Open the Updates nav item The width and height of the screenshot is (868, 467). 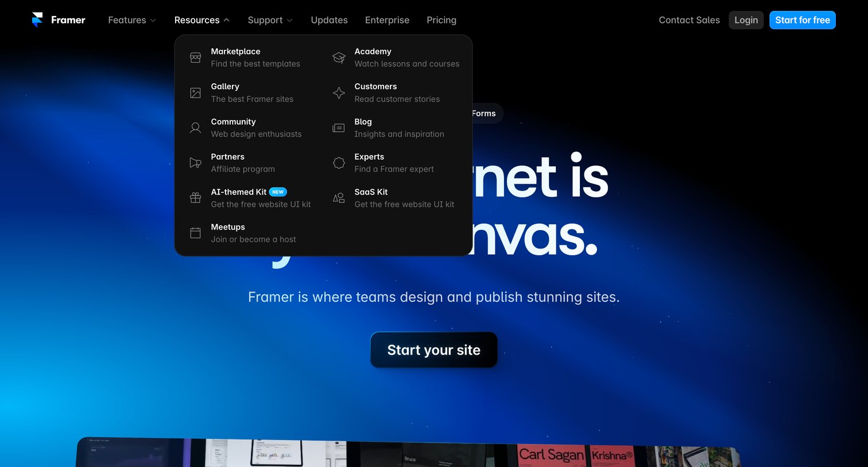click(x=329, y=20)
